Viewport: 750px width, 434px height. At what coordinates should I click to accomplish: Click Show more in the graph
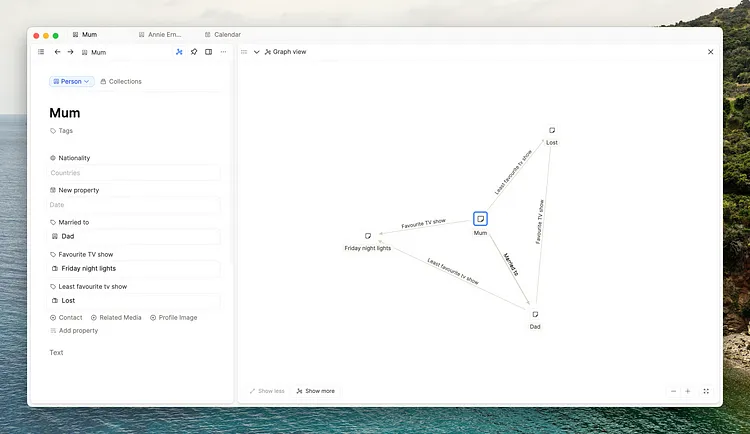coord(315,391)
